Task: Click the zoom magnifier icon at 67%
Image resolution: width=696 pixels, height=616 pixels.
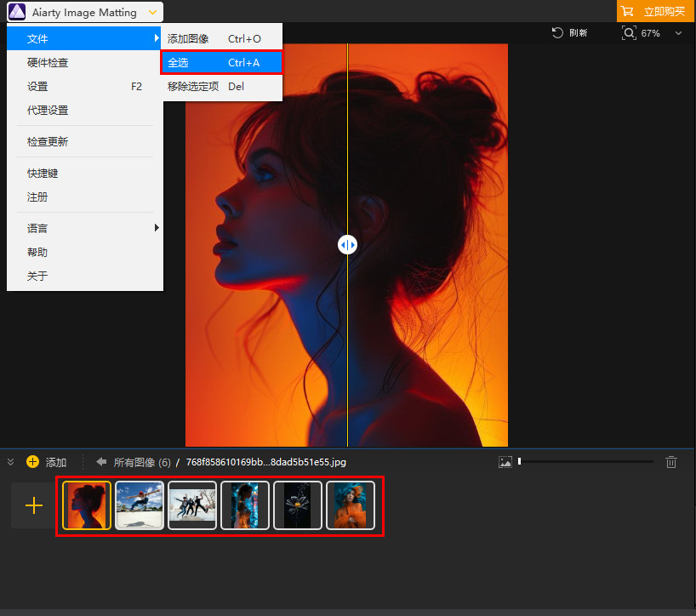Action: 629,33
